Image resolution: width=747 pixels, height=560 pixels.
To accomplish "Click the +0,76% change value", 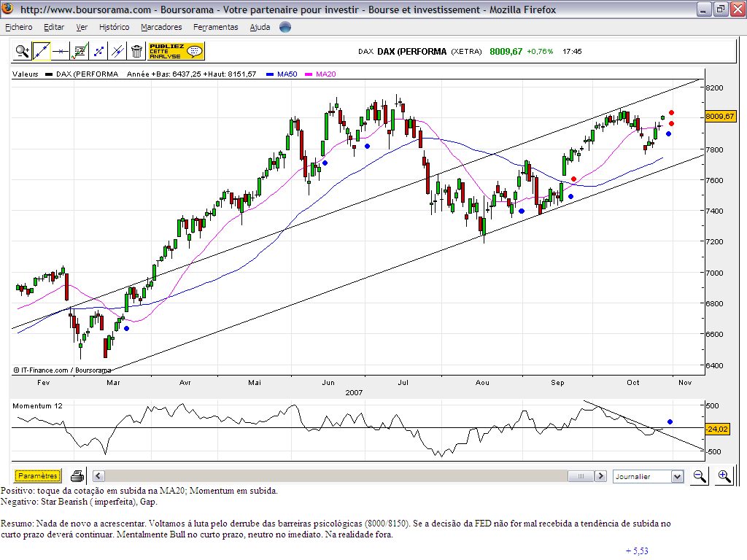I will [x=540, y=52].
